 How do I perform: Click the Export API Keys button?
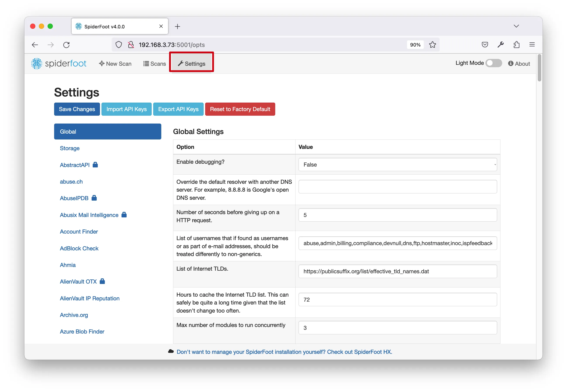178,109
